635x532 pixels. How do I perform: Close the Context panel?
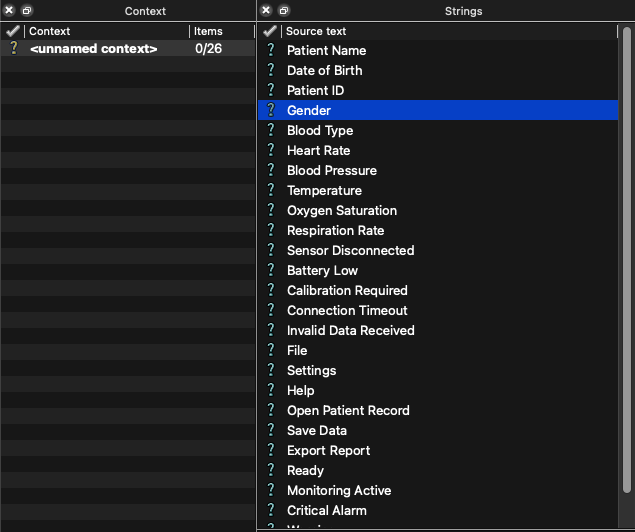(x=11, y=10)
